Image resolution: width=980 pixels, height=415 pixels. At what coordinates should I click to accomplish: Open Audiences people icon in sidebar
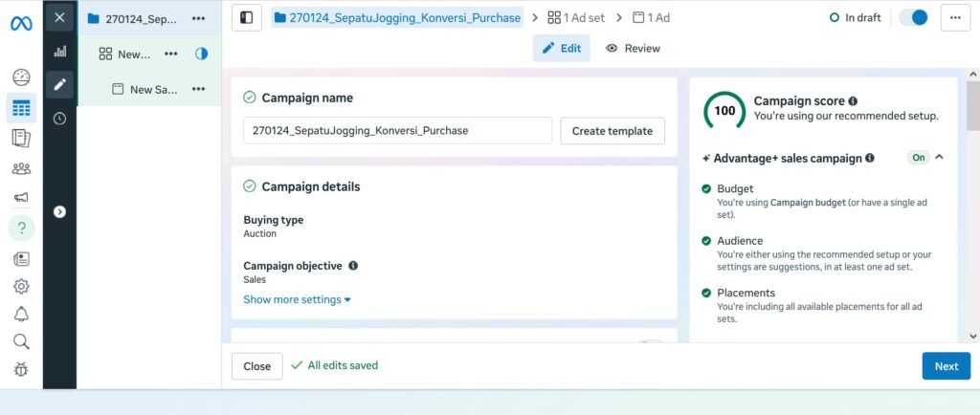(21, 168)
